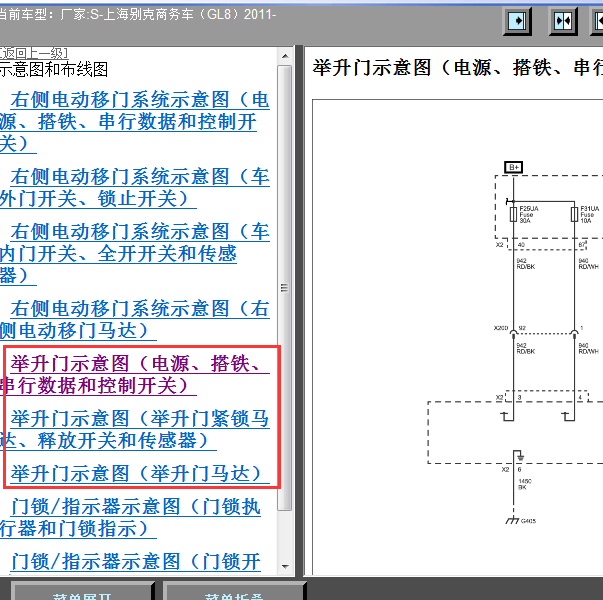The width and height of the screenshot is (603, 600).
Task: Click the 940 RD/WH label below pin 87
Action: [x=588, y=264]
